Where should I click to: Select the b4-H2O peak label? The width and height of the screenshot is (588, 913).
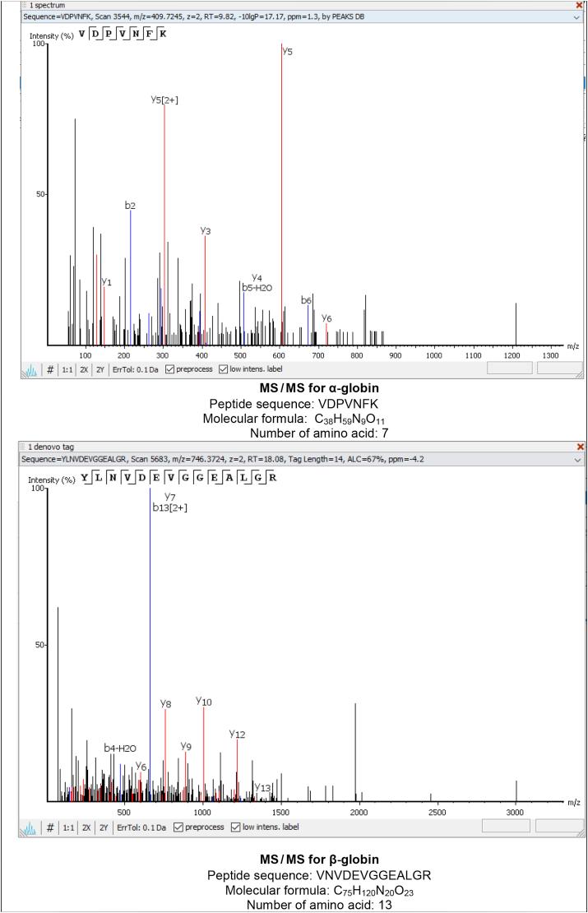120,748
